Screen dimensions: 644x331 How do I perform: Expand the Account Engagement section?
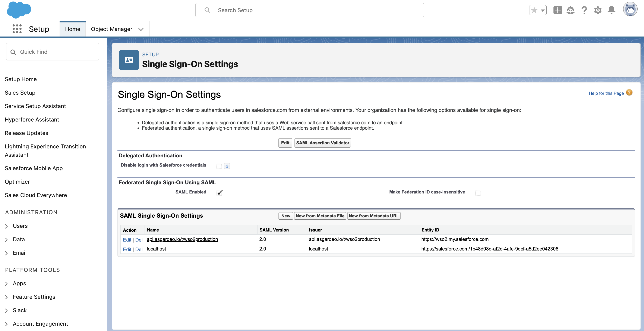[6, 324]
